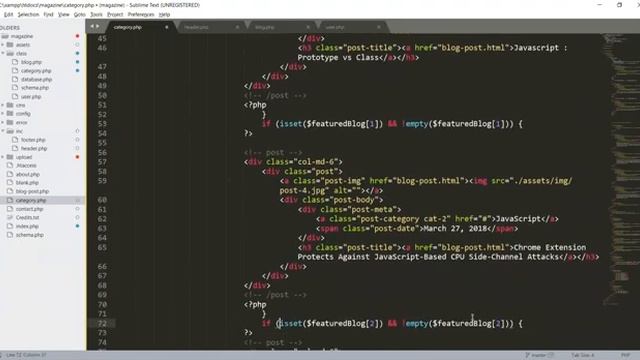Open blog.php in class folder
The width and height of the screenshot is (640, 360).
coord(31,62)
